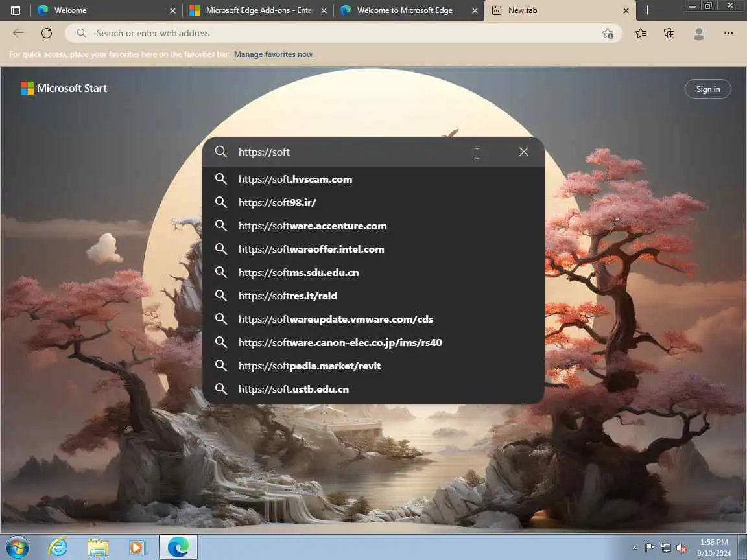Click the search magnifier in the page search box
This screenshot has height=560, width=747.
(220, 152)
